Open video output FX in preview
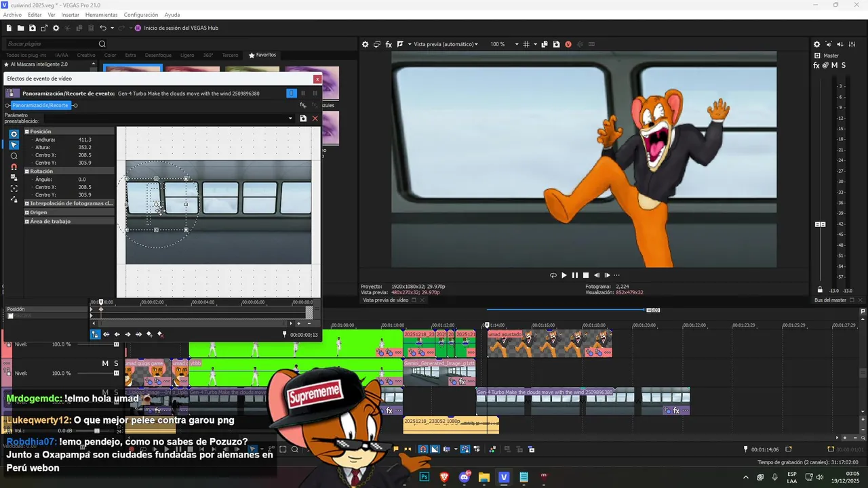This screenshot has height=488, width=868. click(389, 44)
